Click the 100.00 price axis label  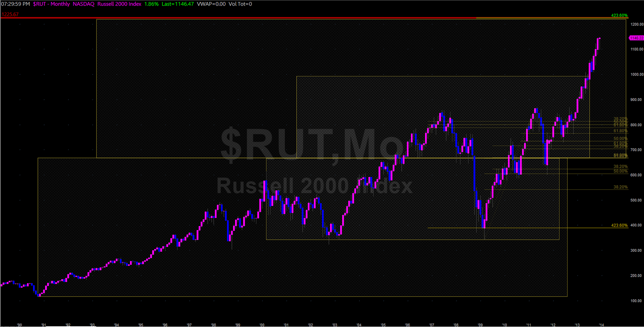637,301
